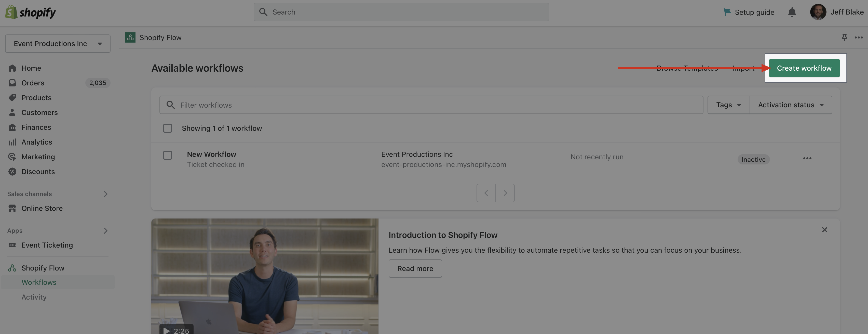Screen dimensions: 868x334
Task: Expand the Sales channels section
Action: pyautogui.click(x=105, y=194)
